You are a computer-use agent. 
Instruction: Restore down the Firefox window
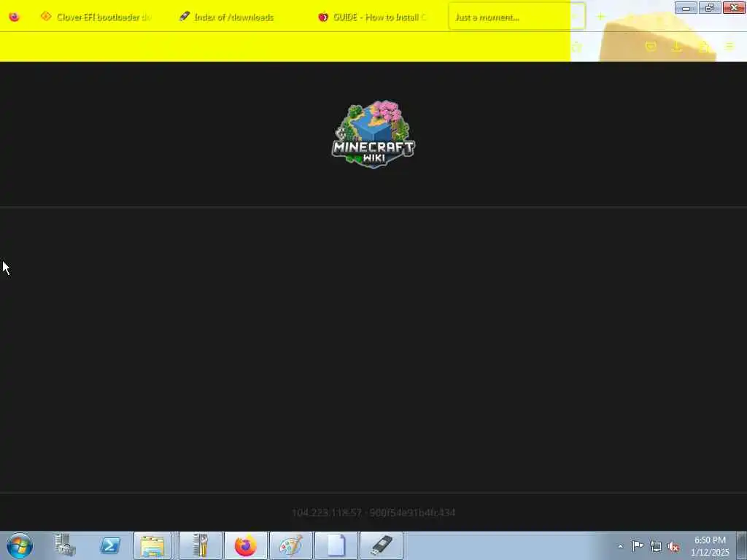point(710,8)
